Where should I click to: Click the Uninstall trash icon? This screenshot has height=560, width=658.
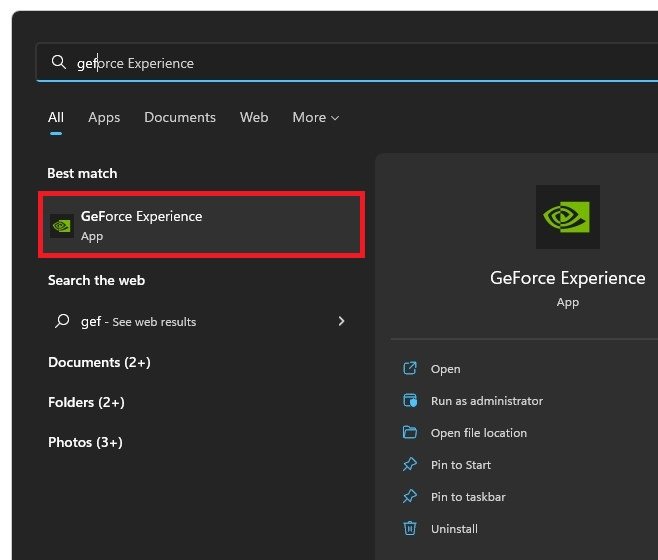coord(409,529)
